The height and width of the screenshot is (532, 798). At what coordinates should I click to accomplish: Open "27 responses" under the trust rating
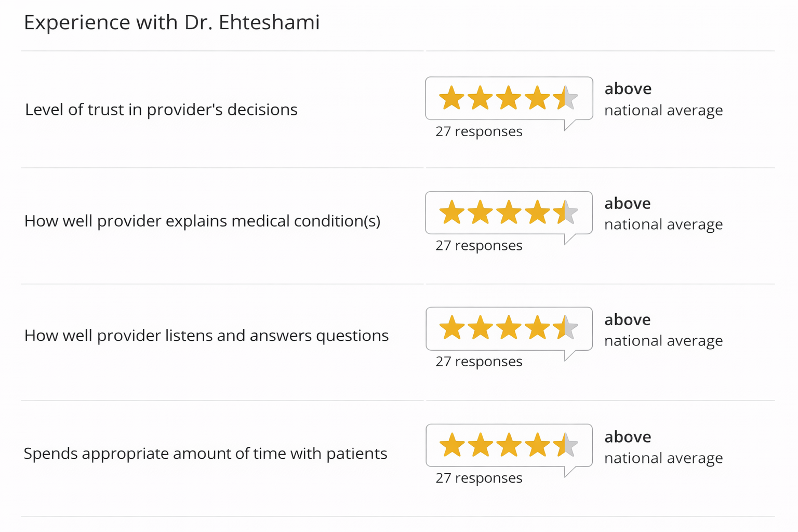(x=478, y=131)
